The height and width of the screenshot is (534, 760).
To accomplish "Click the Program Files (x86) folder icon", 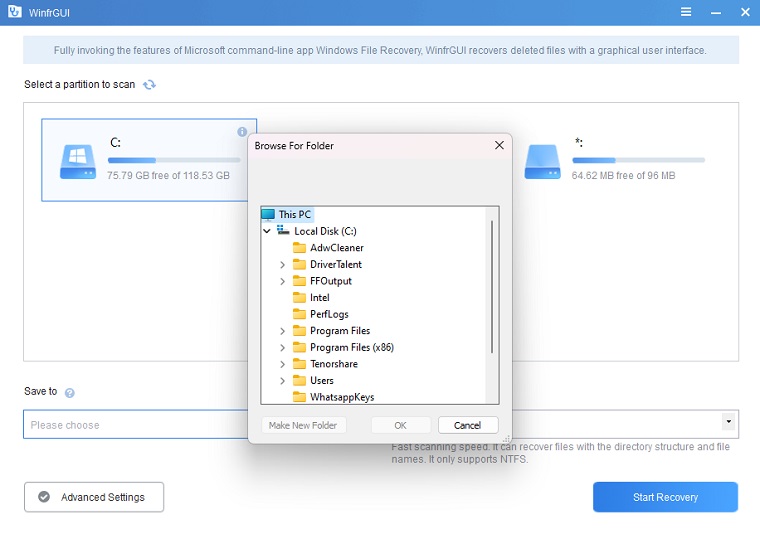I will tap(300, 347).
